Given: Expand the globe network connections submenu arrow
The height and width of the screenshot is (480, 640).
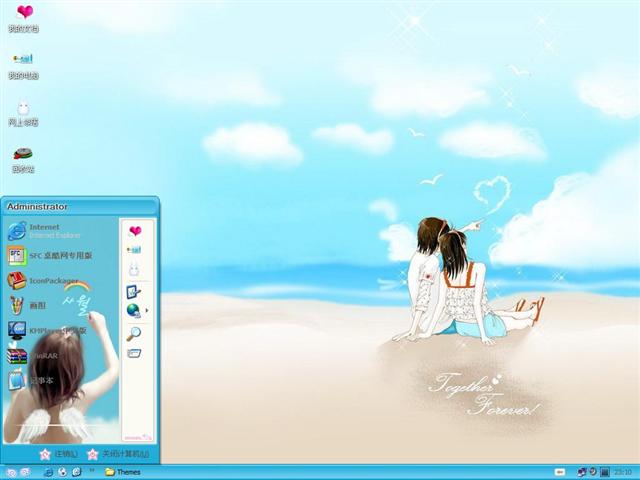Looking at the screenshot, I should click(147, 311).
